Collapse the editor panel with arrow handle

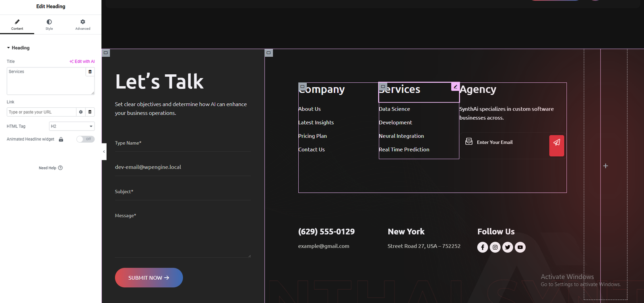pos(104,151)
